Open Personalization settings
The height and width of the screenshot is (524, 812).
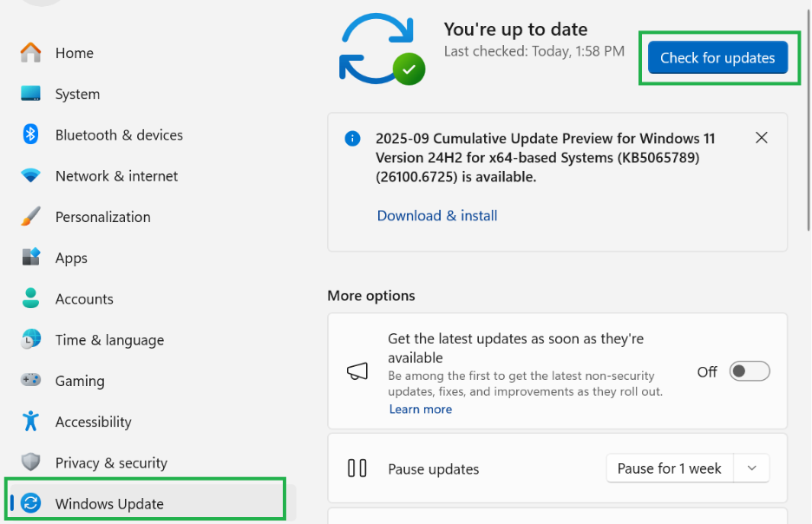103,217
